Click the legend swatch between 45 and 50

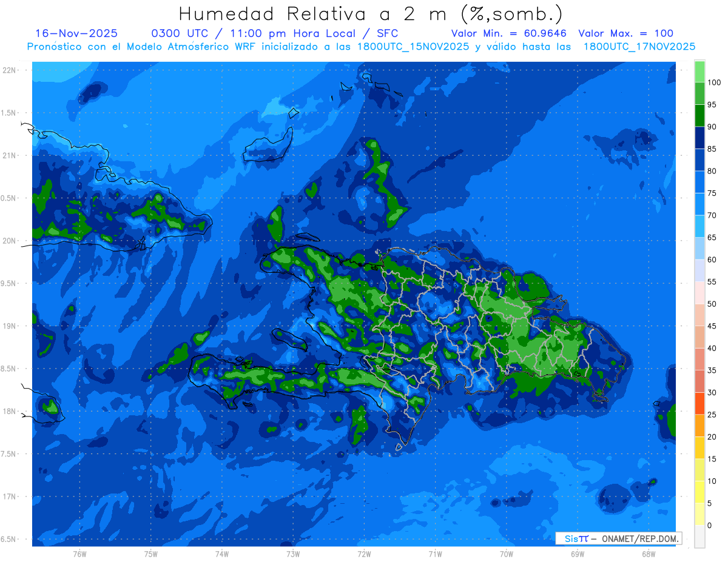coord(699,315)
